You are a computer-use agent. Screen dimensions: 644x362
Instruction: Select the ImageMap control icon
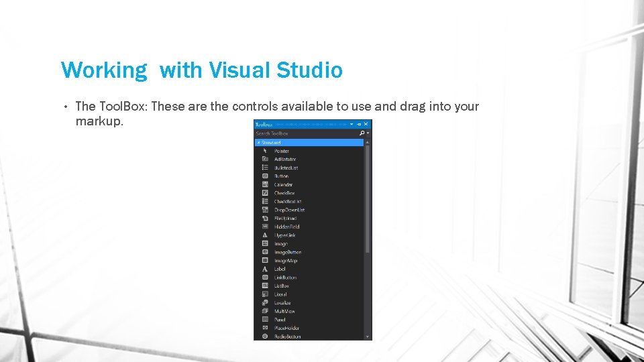(265, 260)
